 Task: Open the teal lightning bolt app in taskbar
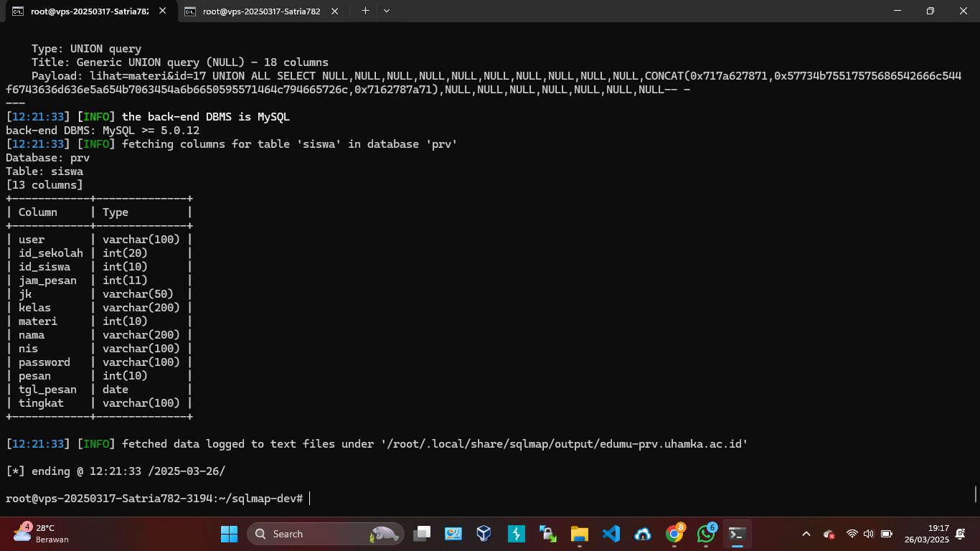(516, 534)
